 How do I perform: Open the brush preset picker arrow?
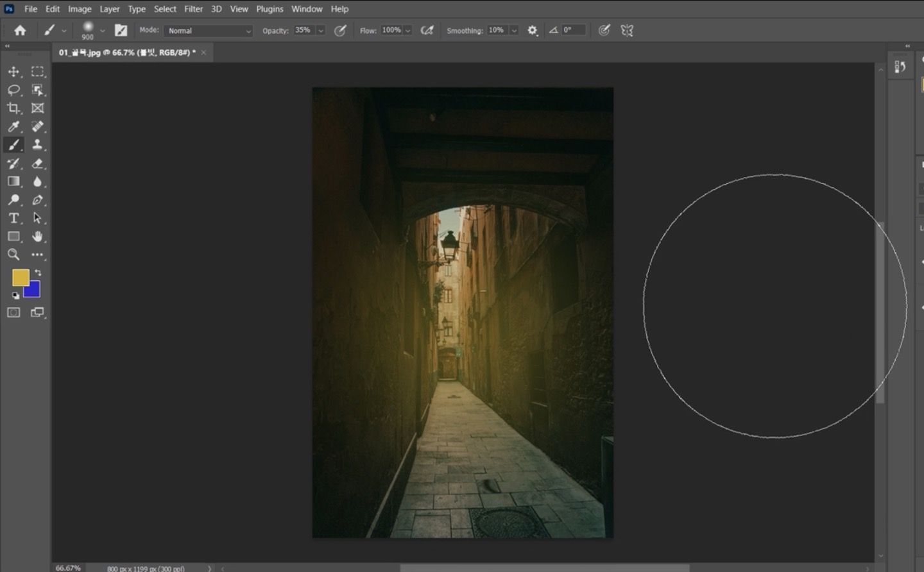pyautogui.click(x=102, y=31)
